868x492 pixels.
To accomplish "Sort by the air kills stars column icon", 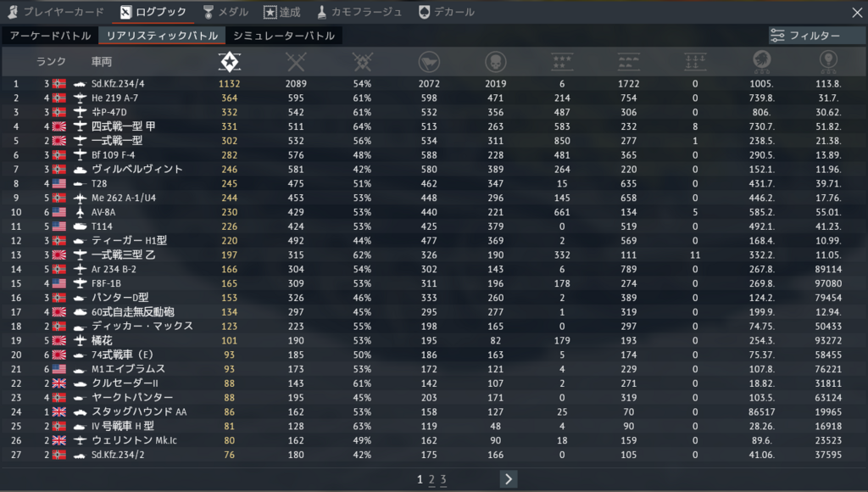I will [x=562, y=61].
